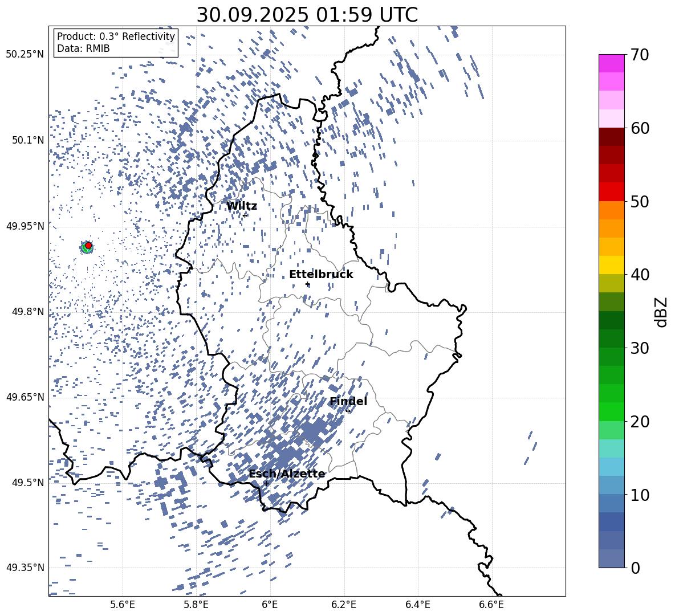Image resolution: width=675 pixels, height=616 pixels.
Task: Click the red radar site marker dot
Action: click(88, 246)
